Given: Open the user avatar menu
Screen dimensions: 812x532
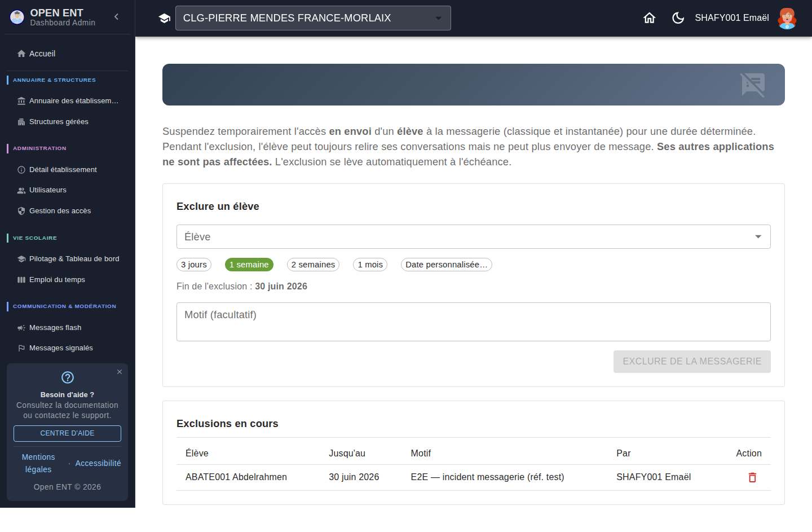Looking at the screenshot, I should tap(787, 18).
